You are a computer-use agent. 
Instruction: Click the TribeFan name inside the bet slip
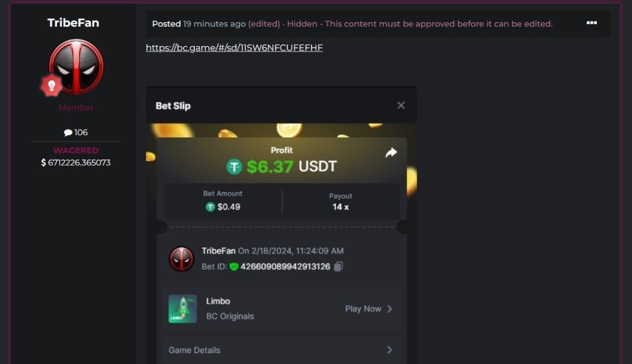coord(219,251)
